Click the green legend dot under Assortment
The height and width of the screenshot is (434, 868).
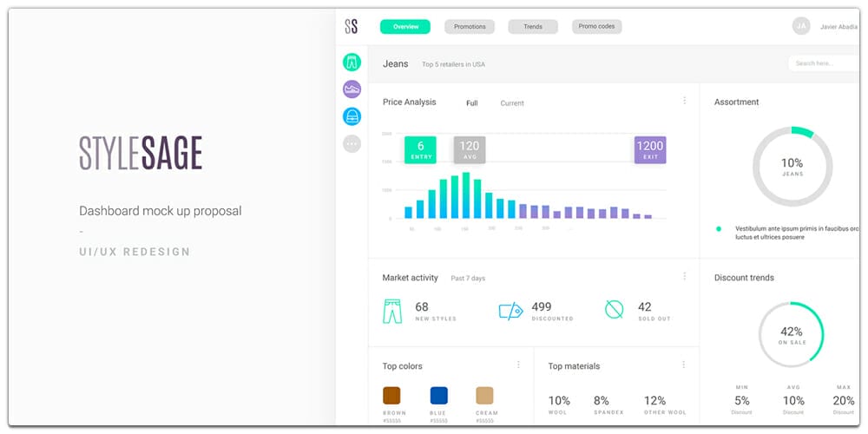click(719, 228)
